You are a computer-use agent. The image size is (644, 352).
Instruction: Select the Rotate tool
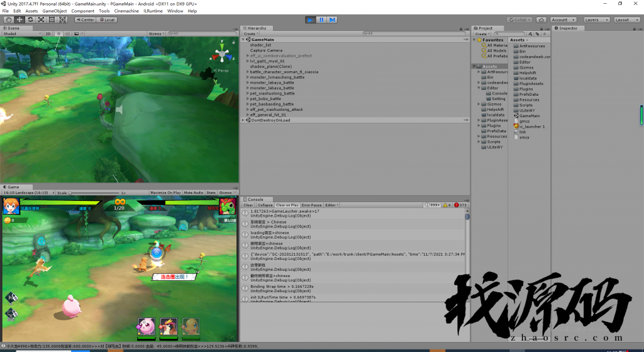30,20
